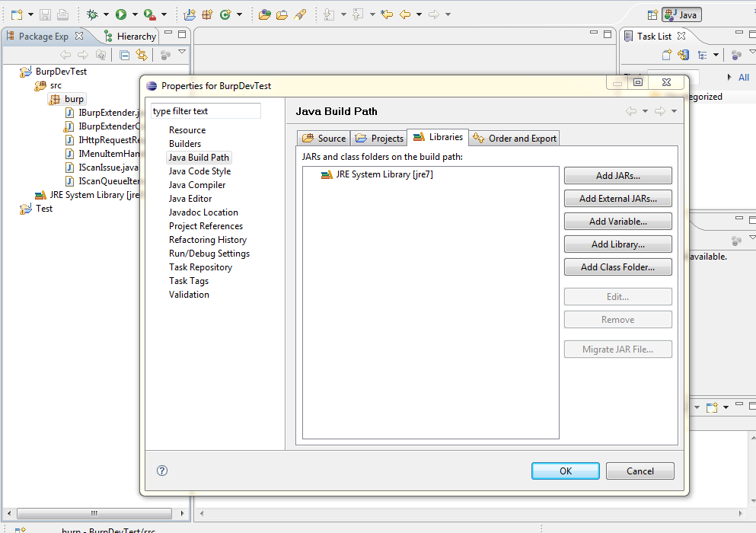The width and height of the screenshot is (756, 533).
Task: Run the project with green play icon
Action: coord(121,14)
